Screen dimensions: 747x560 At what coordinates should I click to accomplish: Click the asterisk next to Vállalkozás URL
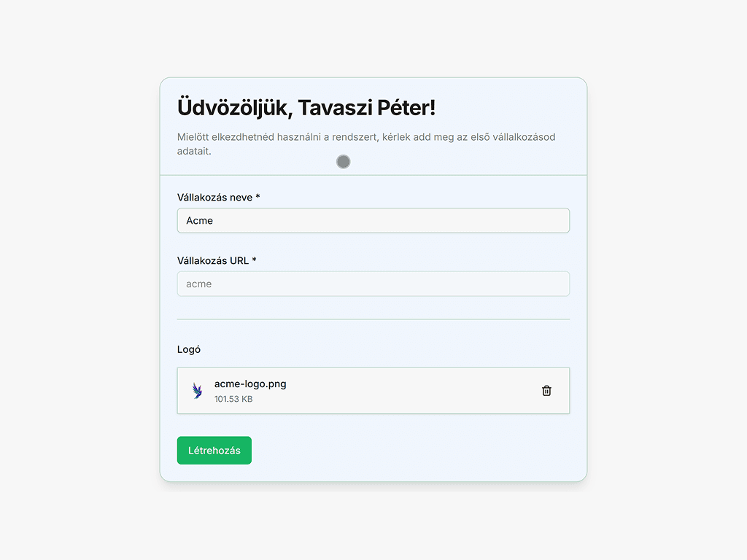[x=255, y=260]
